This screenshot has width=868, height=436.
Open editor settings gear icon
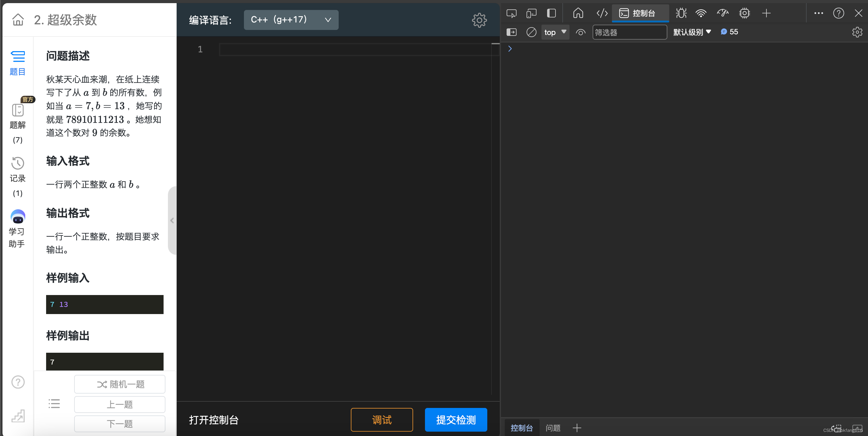click(x=479, y=20)
